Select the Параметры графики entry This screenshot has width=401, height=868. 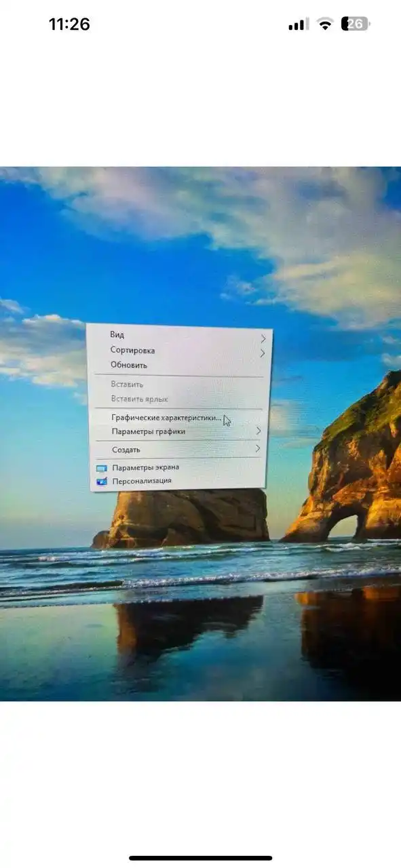[x=148, y=432]
